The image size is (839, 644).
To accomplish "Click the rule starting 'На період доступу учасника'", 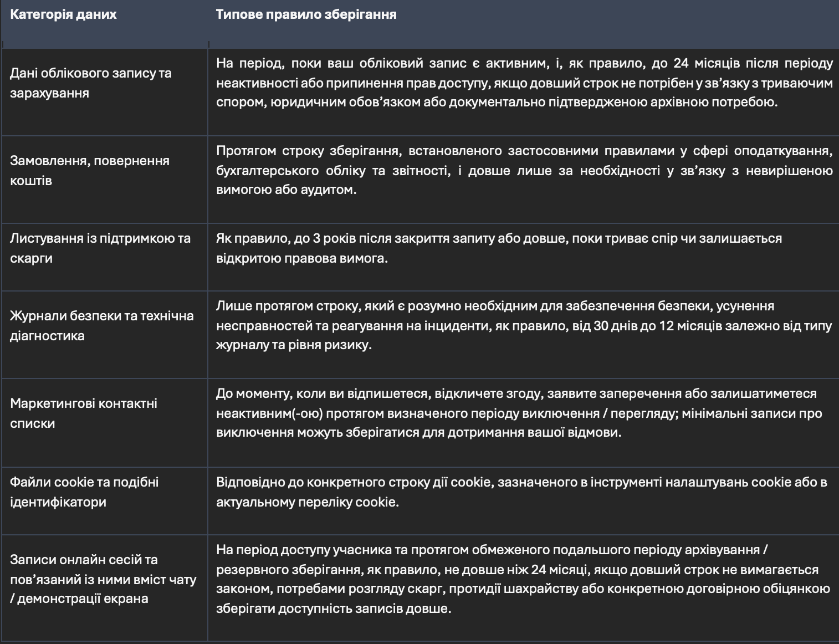I will tap(523, 579).
